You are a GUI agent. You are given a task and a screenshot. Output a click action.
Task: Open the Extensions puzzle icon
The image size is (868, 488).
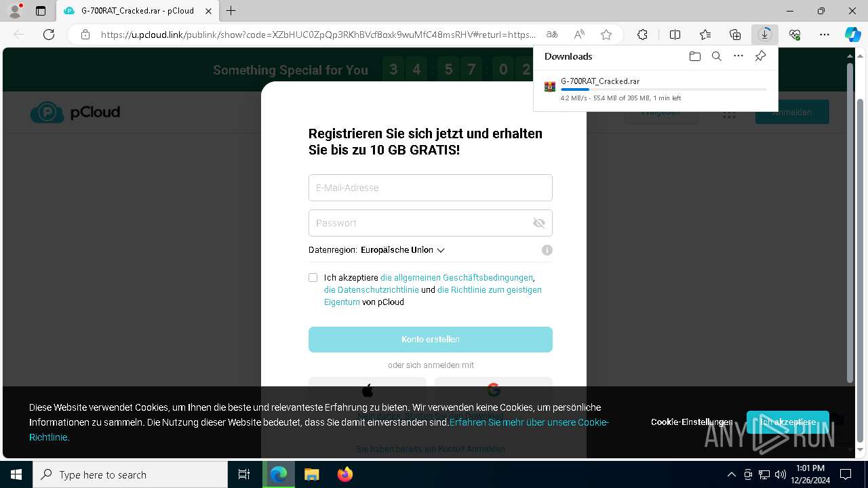(x=642, y=35)
